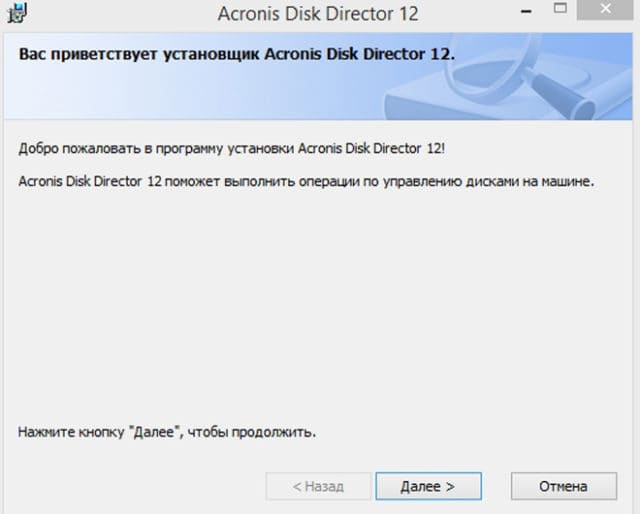This screenshot has width=640, height=514.
Task: Continue setup with the Далее button
Action: [429, 486]
